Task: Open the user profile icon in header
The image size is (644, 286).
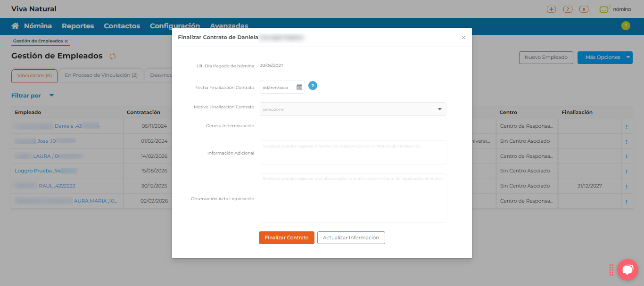Action: [x=584, y=9]
